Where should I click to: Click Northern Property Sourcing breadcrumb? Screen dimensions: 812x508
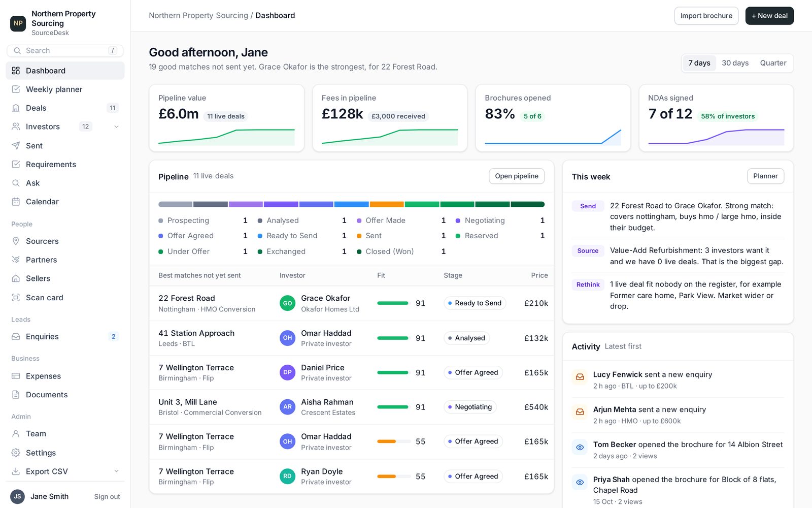[x=198, y=16]
